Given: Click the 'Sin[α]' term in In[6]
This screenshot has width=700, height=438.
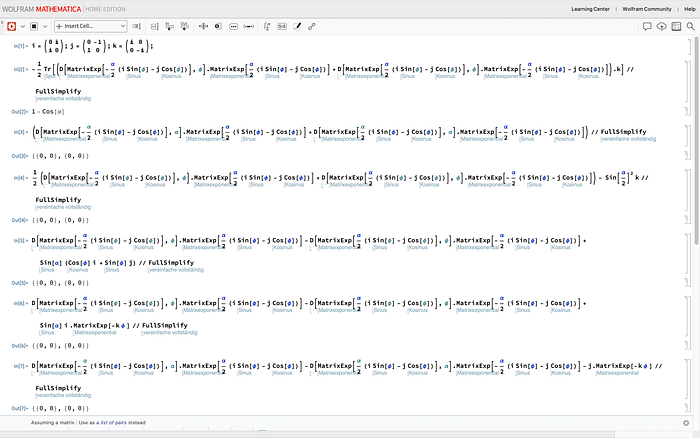Looking at the screenshot, I should coord(50,325).
